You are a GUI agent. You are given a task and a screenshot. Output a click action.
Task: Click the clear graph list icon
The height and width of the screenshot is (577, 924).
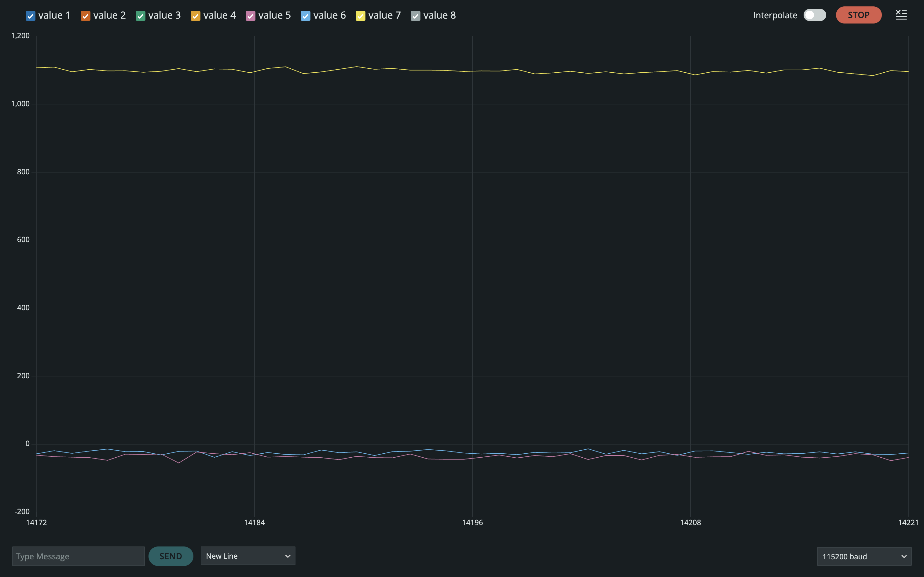coord(901,15)
